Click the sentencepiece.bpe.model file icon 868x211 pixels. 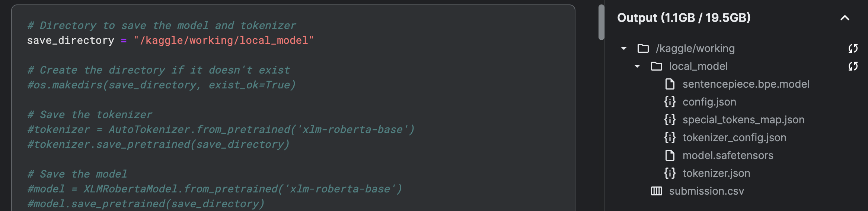670,84
